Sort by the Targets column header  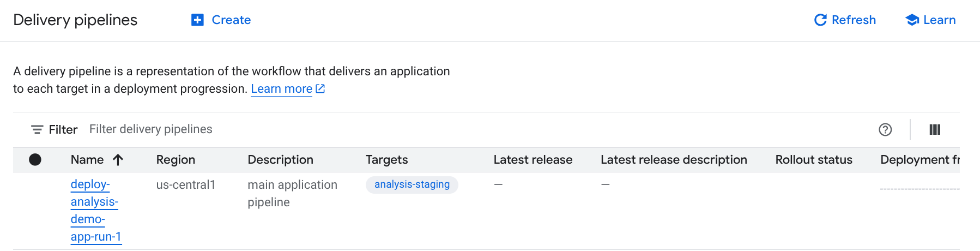point(386,159)
